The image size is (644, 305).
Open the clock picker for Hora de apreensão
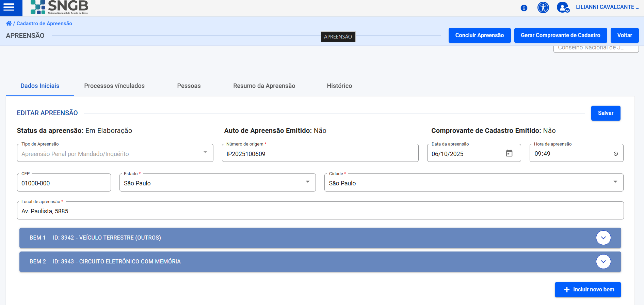(x=615, y=154)
